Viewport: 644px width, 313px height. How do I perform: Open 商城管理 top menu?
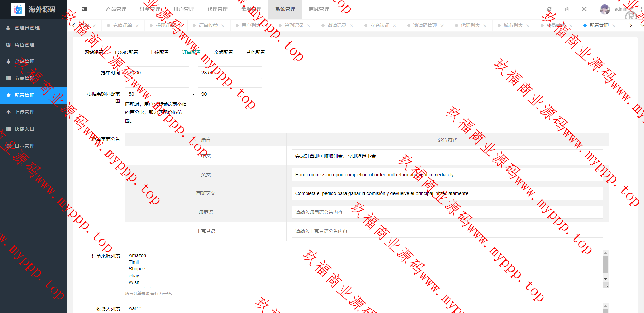319,9
